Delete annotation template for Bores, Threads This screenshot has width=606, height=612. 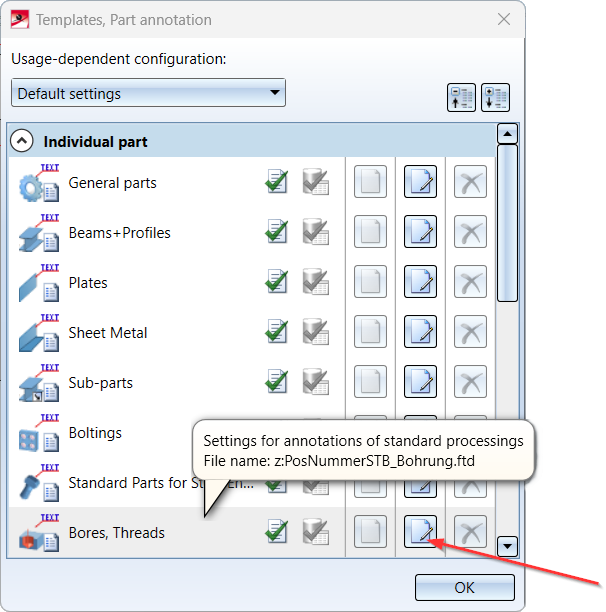pyautogui.click(x=470, y=531)
